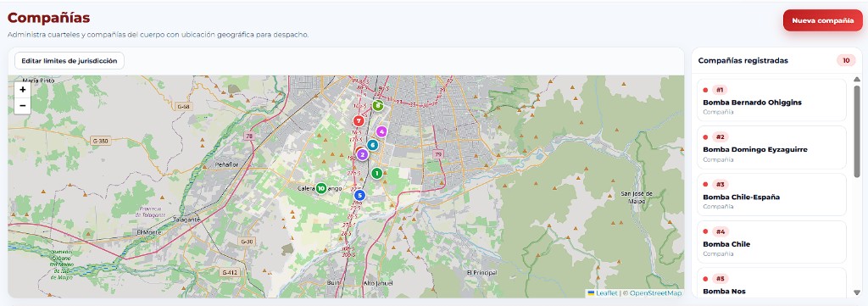868x306 pixels.
Task: Click San José de Maipo map label
Action: [637, 197]
